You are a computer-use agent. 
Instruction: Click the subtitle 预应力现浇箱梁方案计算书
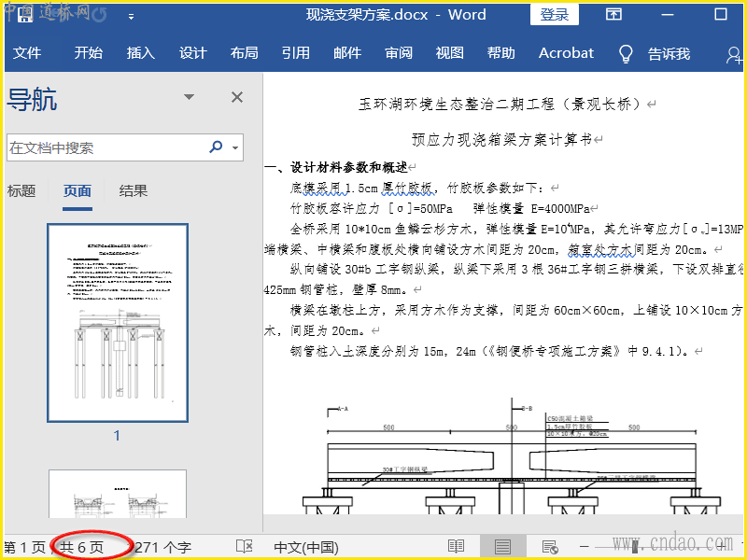click(x=501, y=139)
